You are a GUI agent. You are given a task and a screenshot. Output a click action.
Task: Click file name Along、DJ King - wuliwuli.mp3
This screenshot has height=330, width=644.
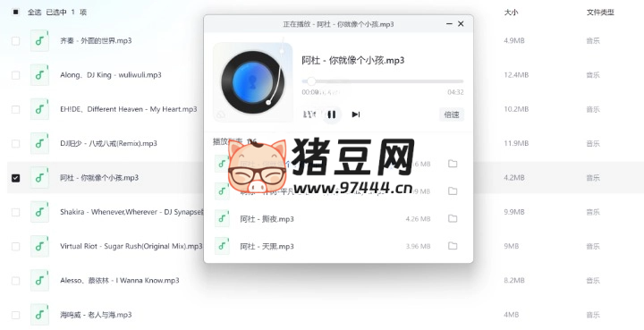(111, 75)
